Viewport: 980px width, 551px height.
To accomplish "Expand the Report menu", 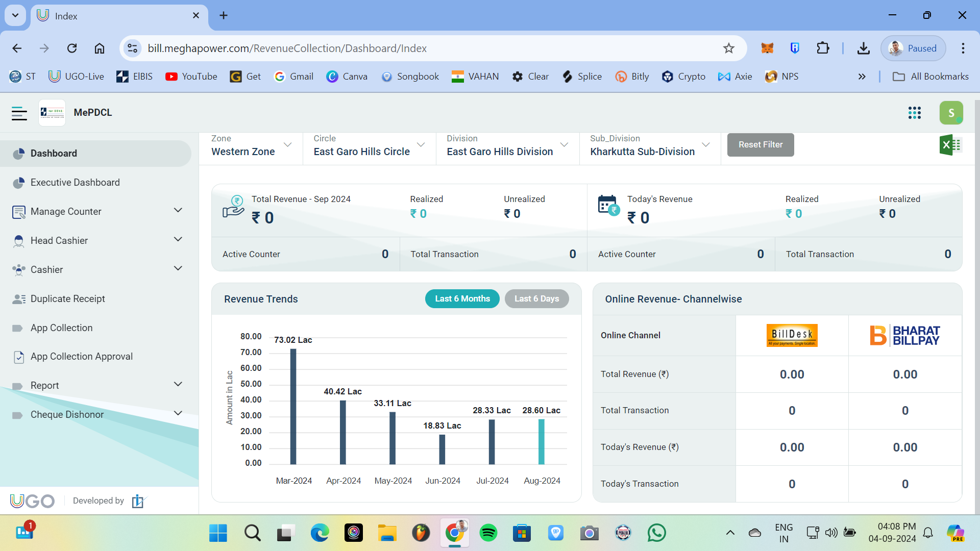I will coord(178,385).
